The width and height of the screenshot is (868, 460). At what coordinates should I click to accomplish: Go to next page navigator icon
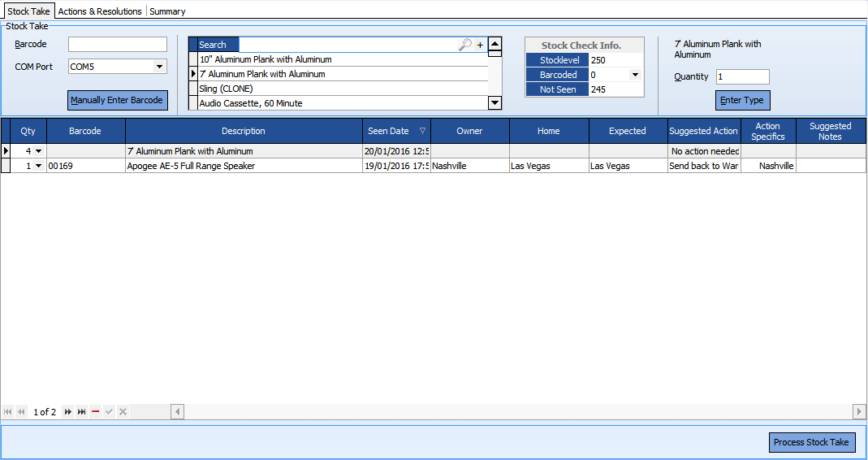[67, 412]
